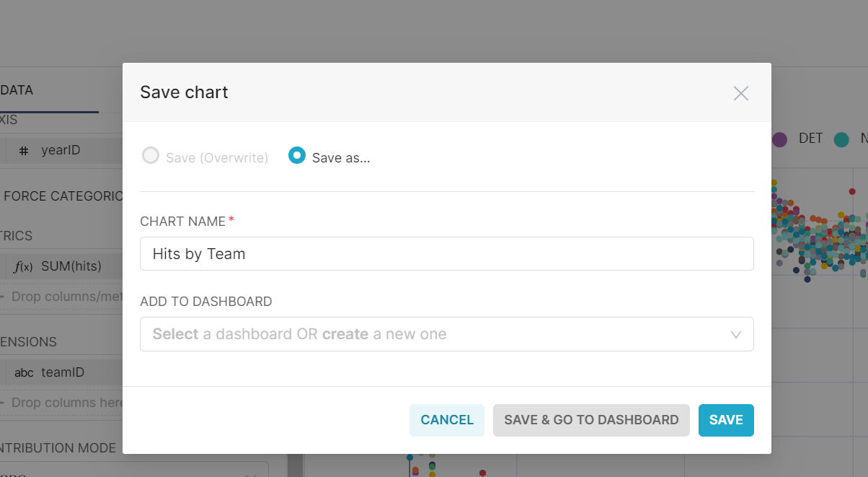Click "Save & Go to Dashboard"

[591, 420]
